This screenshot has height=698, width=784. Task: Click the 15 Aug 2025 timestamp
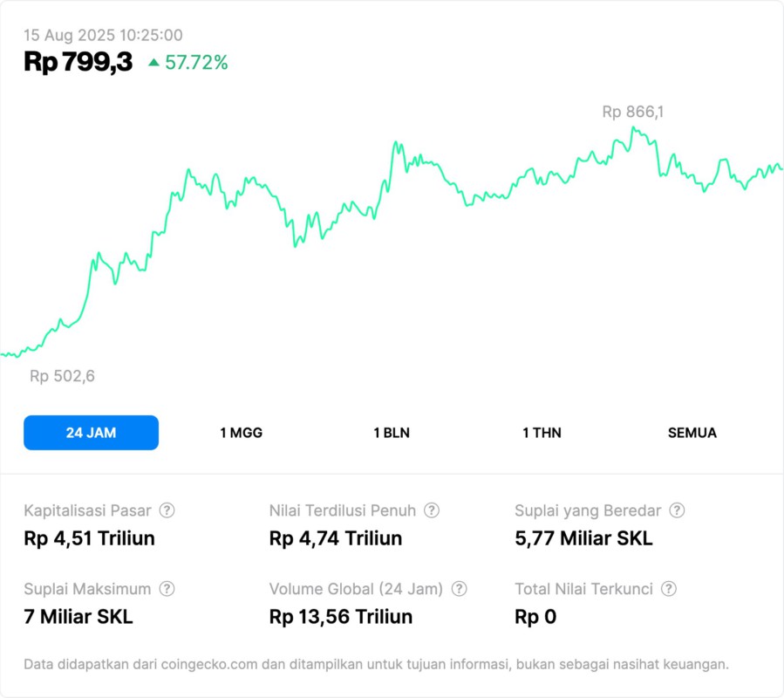click(x=103, y=35)
